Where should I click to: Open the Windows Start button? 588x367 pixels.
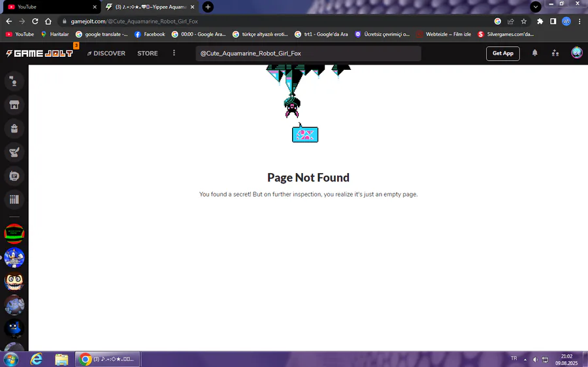click(x=10, y=360)
